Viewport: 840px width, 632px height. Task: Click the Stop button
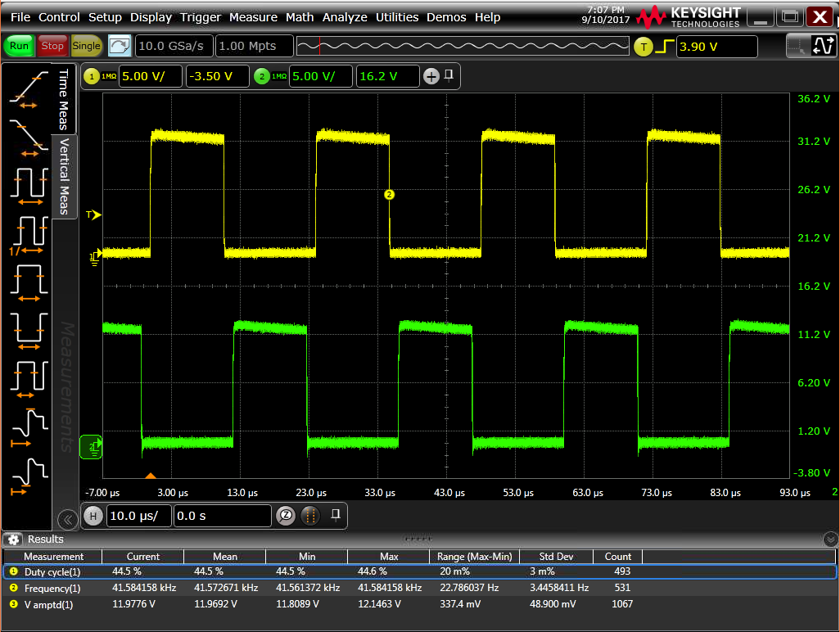click(x=52, y=46)
